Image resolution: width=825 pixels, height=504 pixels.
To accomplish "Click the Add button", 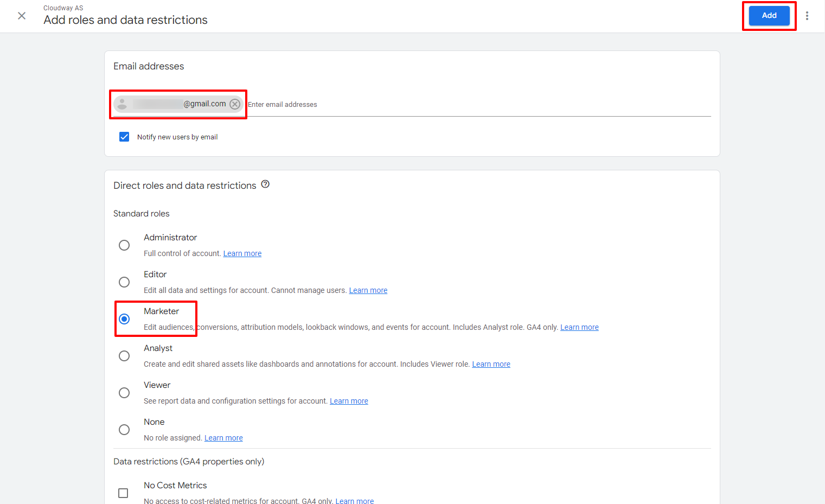I will click(x=769, y=15).
